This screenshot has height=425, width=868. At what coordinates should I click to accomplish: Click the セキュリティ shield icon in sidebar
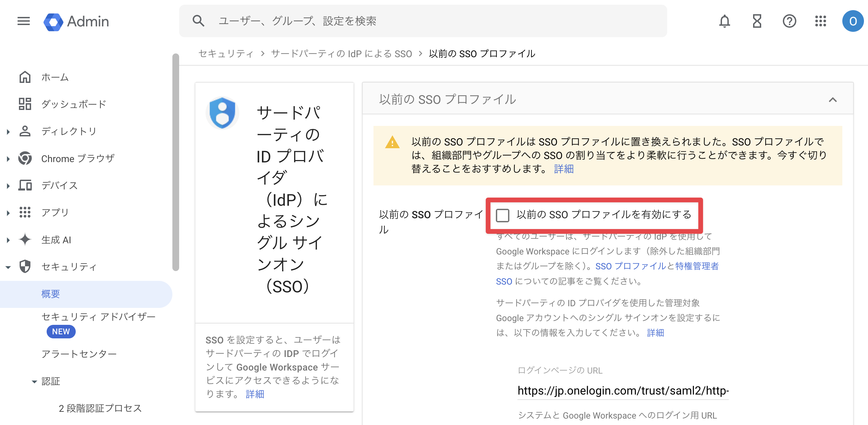click(25, 266)
